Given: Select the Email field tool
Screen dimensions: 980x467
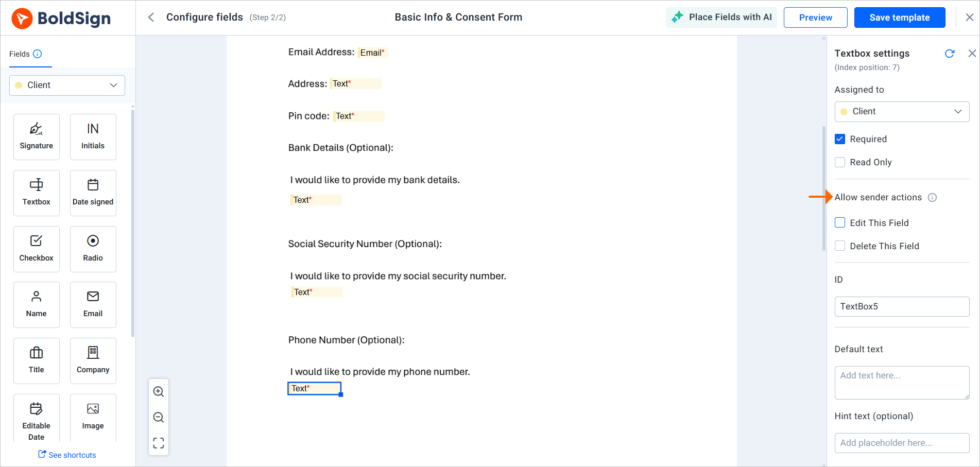Looking at the screenshot, I should click(93, 305).
